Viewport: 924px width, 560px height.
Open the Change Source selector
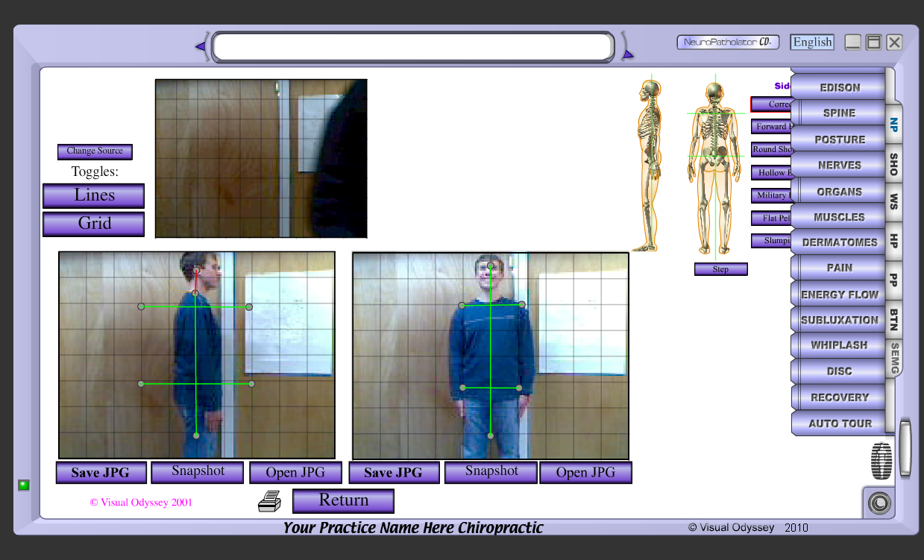pyautogui.click(x=95, y=151)
